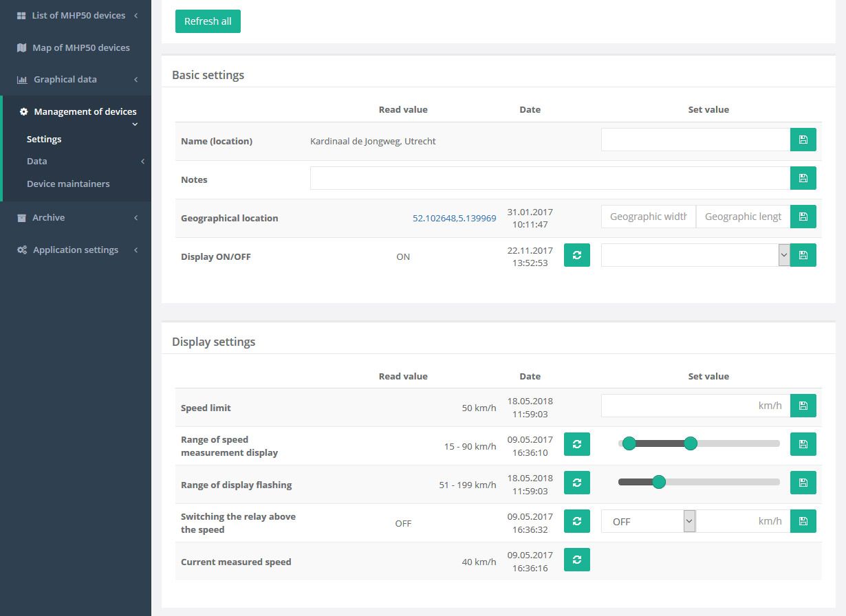Open the relay OFF dropdown
This screenshot has width=846, height=616.
[x=649, y=521]
